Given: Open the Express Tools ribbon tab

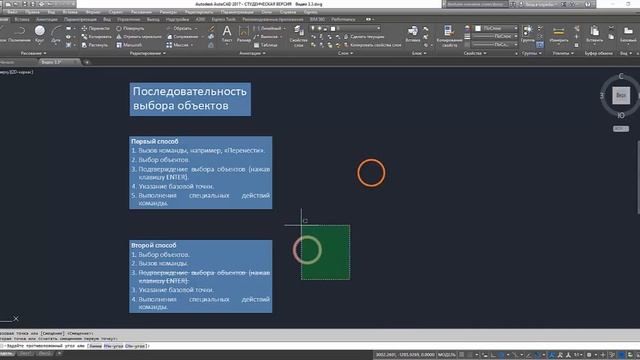Looking at the screenshot, I should pos(224,19).
